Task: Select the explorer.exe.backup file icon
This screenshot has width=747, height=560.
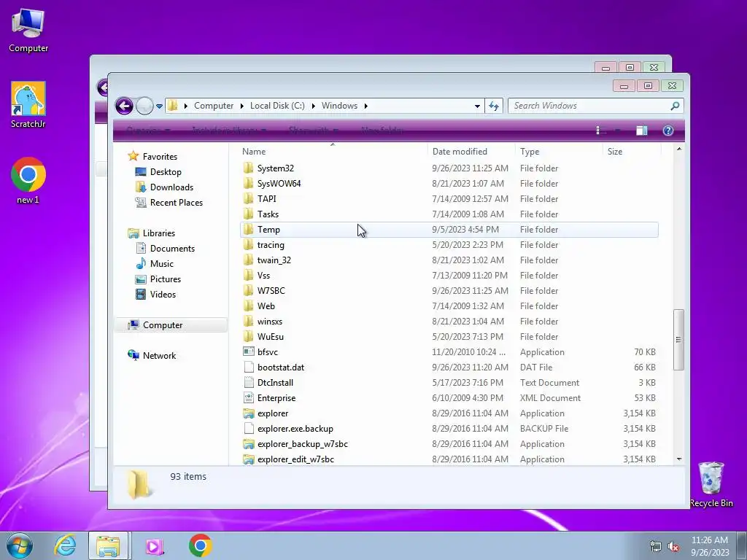Action: 248,429
